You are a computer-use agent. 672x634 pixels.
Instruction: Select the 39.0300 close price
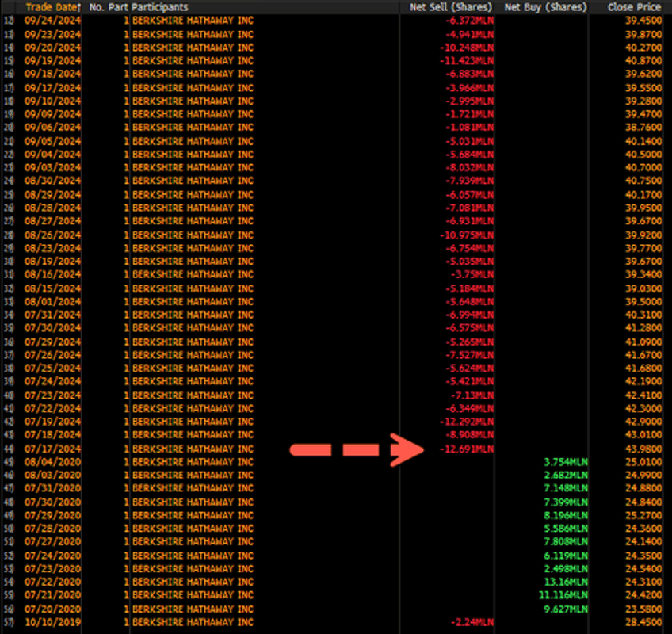click(643, 288)
